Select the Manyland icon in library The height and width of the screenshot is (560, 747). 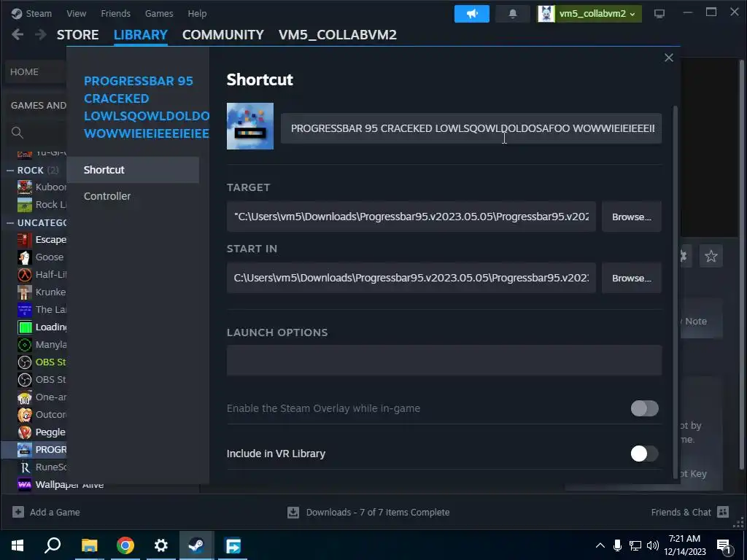click(25, 345)
